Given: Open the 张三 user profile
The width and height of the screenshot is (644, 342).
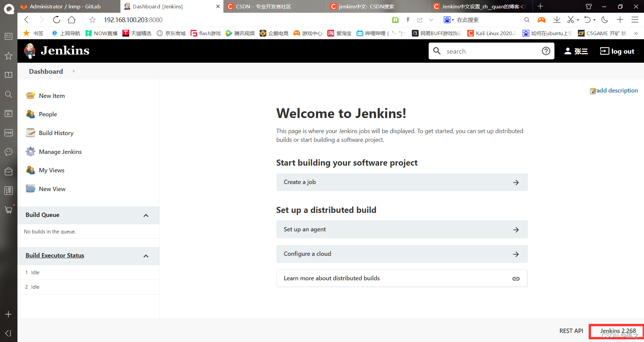Looking at the screenshot, I should [576, 51].
